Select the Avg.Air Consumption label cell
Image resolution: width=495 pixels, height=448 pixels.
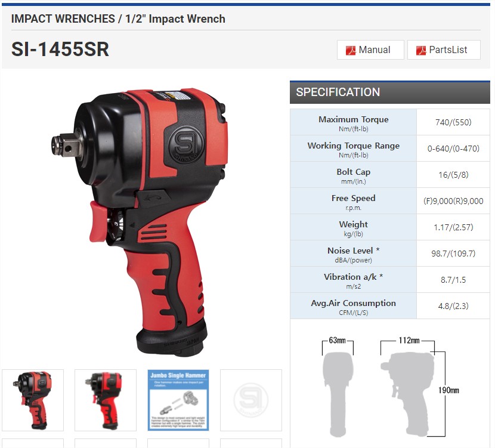pos(353,305)
